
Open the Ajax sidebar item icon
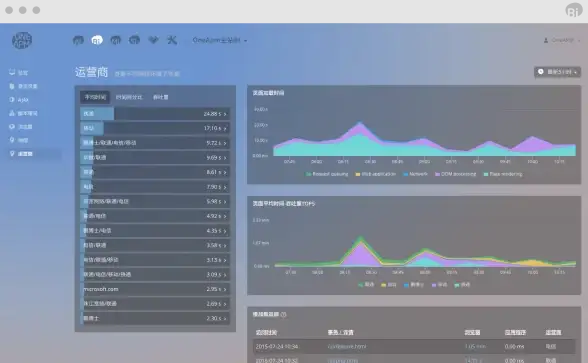[12, 100]
